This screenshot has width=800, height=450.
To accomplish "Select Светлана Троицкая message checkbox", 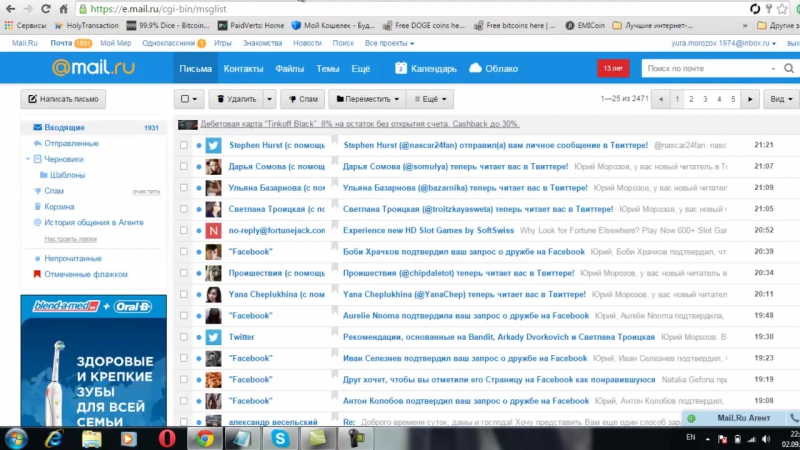I will click(x=184, y=209).
